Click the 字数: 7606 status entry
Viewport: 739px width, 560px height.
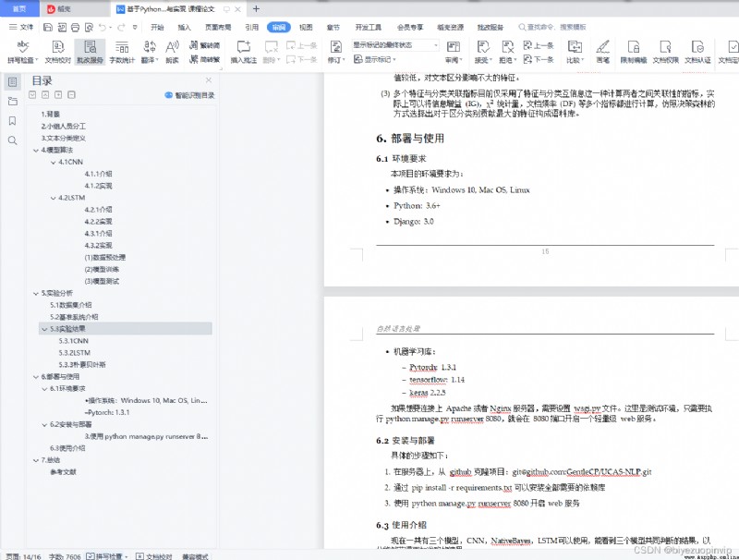(x=65, y=556)
